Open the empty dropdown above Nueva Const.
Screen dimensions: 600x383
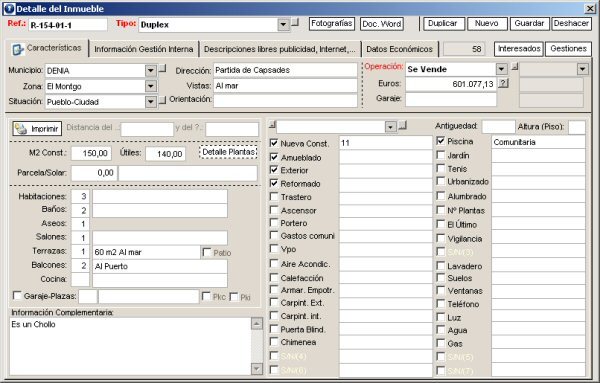click(x=390, y=127)
